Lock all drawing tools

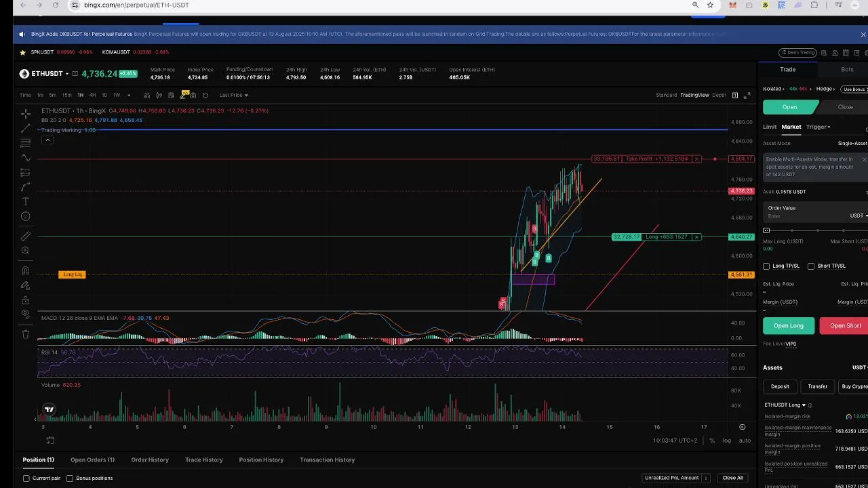25,300
